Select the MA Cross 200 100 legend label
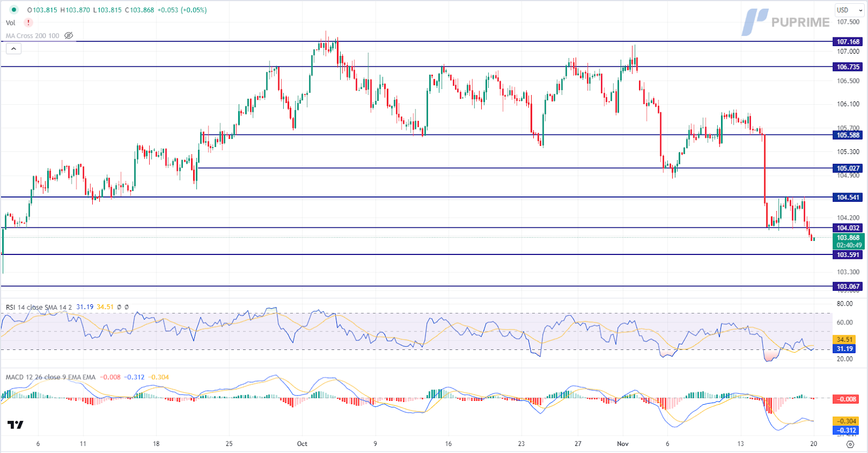This screenshot has width=868, height=453. coord(33,36)
